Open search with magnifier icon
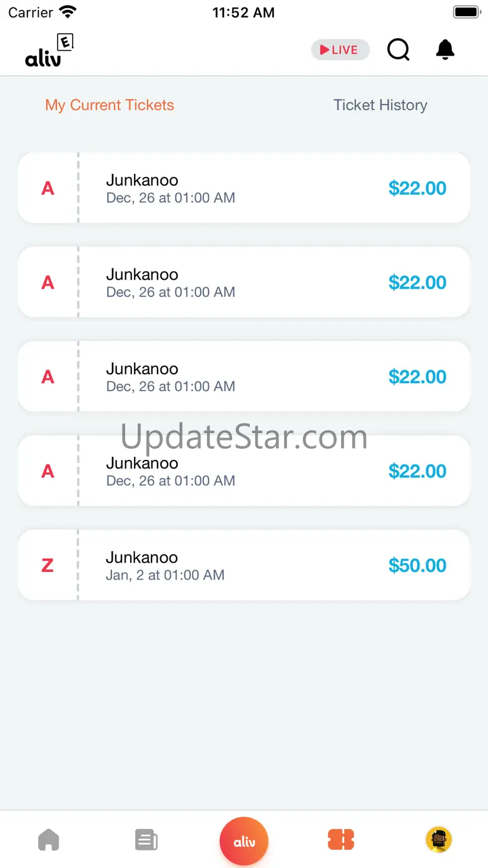This screenshot has width=488, height=868. coord(399,49)
